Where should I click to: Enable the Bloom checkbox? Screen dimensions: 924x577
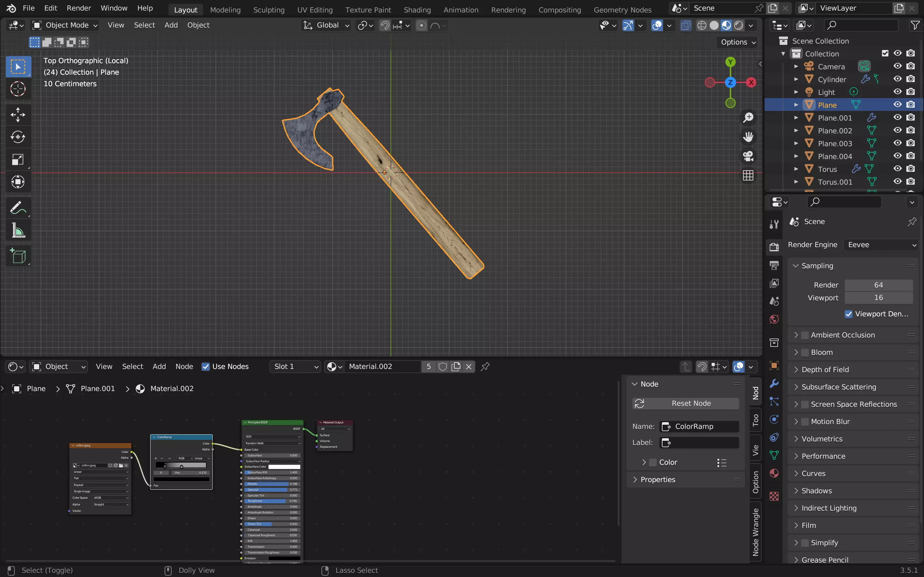click(805, 352)
